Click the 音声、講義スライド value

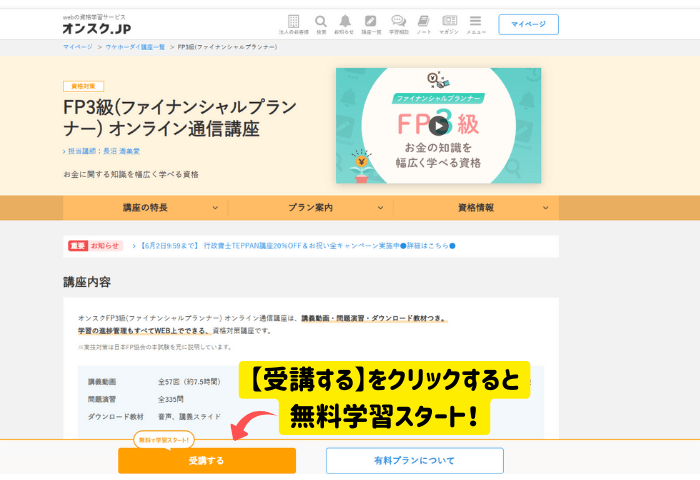tap(189, 417)
